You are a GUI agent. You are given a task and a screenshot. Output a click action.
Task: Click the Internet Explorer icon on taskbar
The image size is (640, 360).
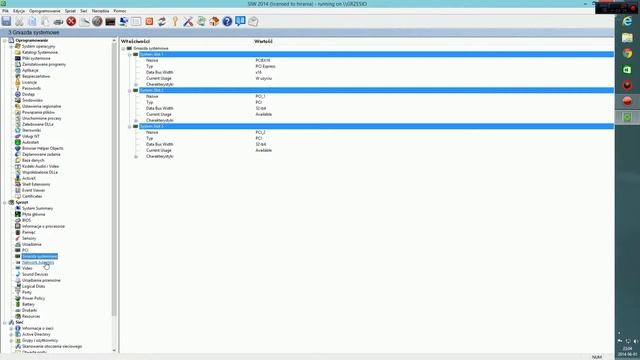627,22
